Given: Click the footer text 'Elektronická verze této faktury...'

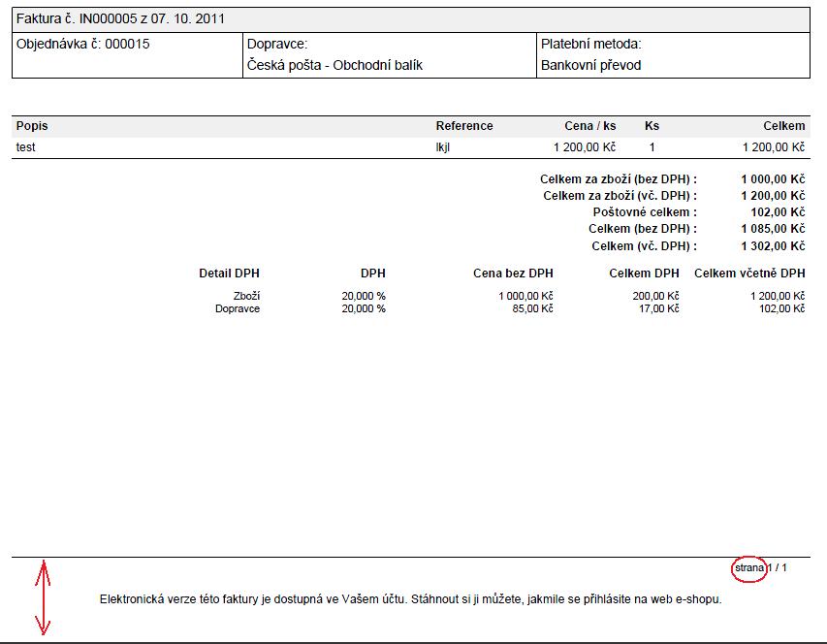Looking at the screenshot, I should coord(410,599).
